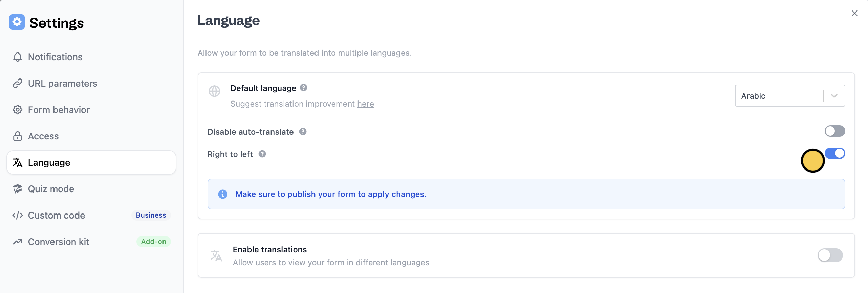Click the Access lock icon
Viewport: 868px width, 293px height.
point(18,136)
